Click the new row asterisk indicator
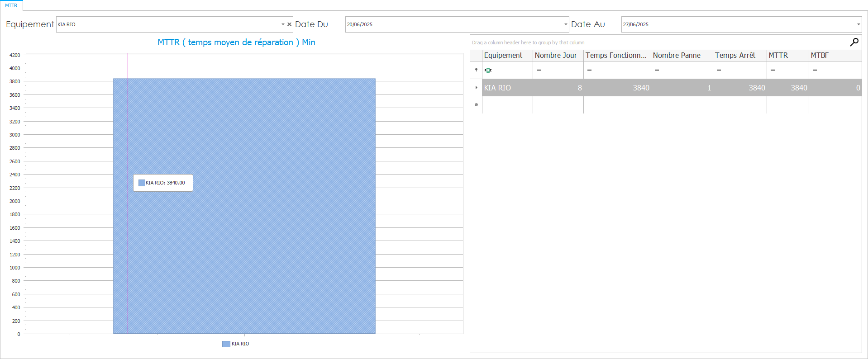The height and width of the screenshot is (359, 868). pyautogui.click(x=476, y=105)
